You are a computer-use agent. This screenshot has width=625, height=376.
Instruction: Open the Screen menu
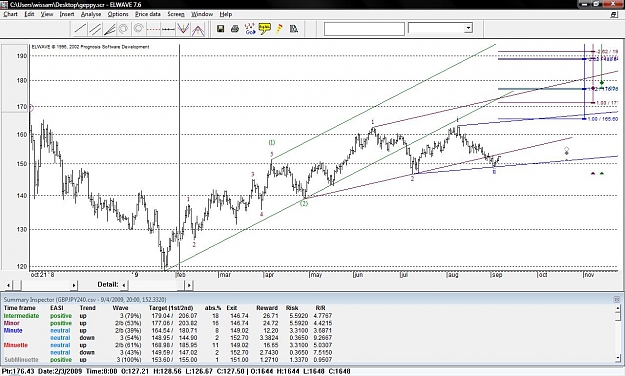tap(176, 14)
